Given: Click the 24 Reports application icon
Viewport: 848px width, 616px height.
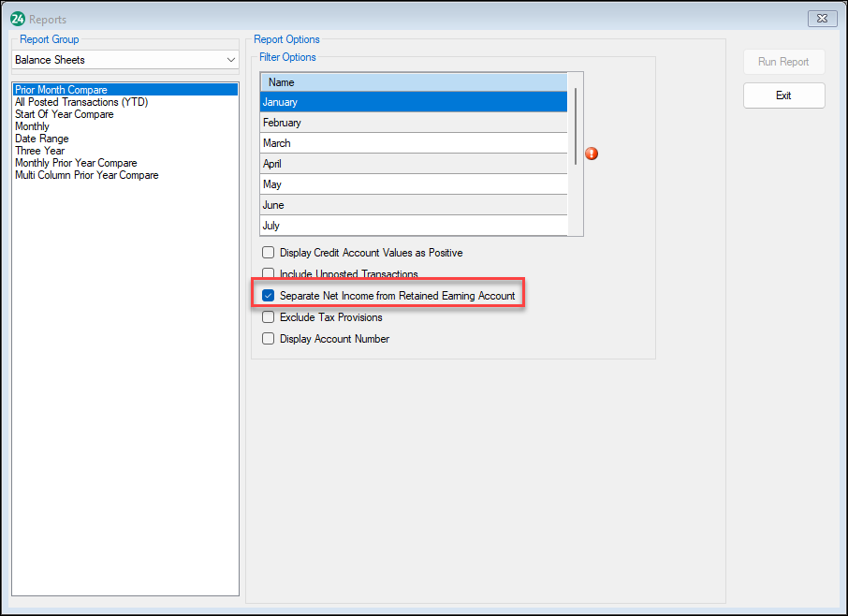Looking at the screenshot, I should (x=16, y=19).
